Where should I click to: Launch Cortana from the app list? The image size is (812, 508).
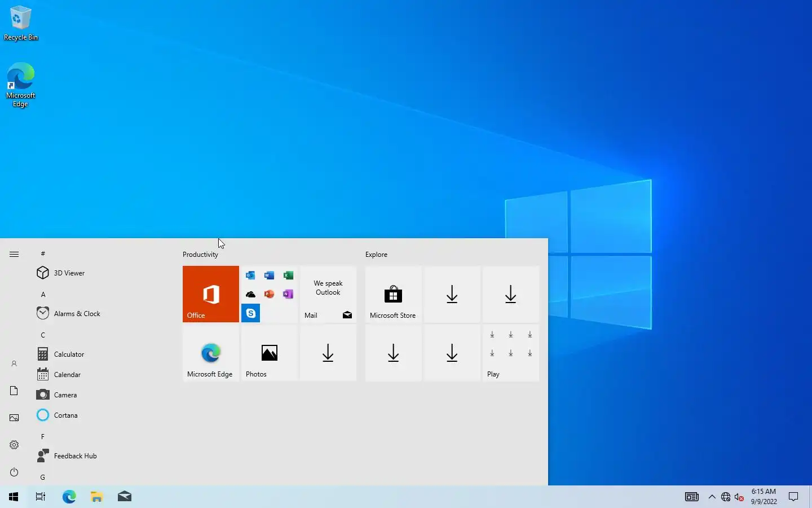[101, 415]
